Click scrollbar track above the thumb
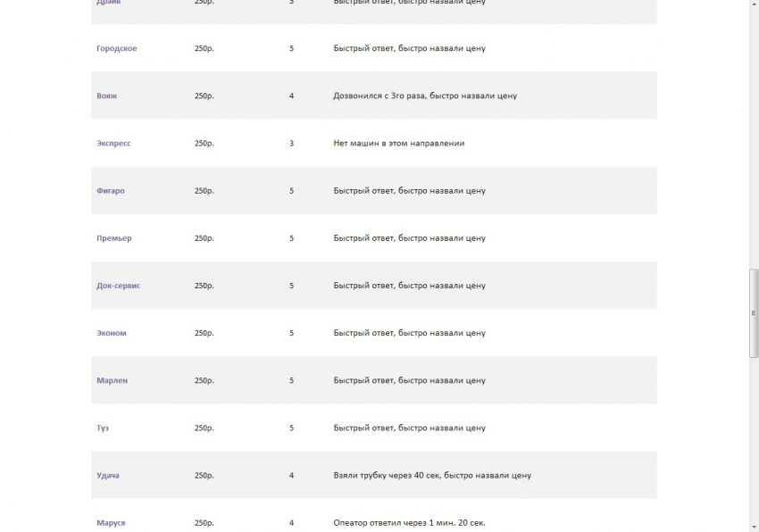Image resolution: width=759 pixels, height=532 pixels. pos(754,136)
